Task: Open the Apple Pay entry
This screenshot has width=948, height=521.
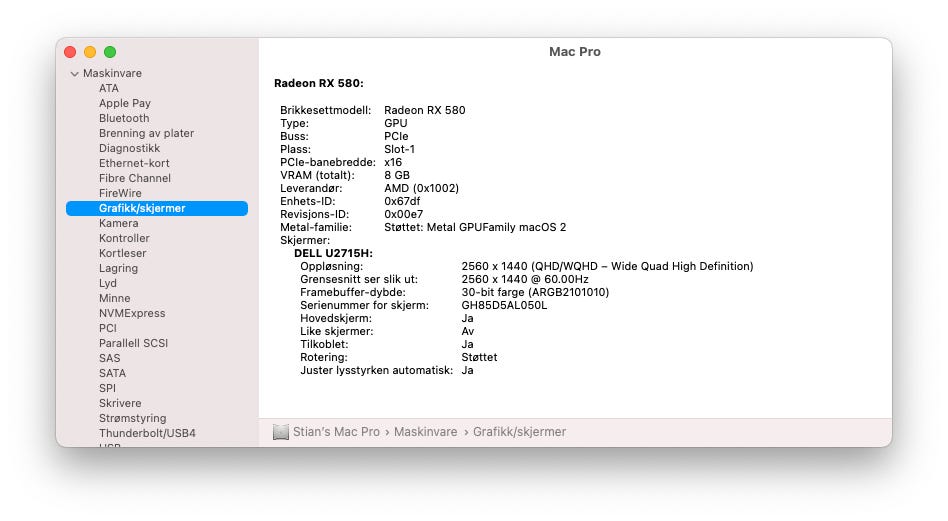Action: [x=125, y=103]
